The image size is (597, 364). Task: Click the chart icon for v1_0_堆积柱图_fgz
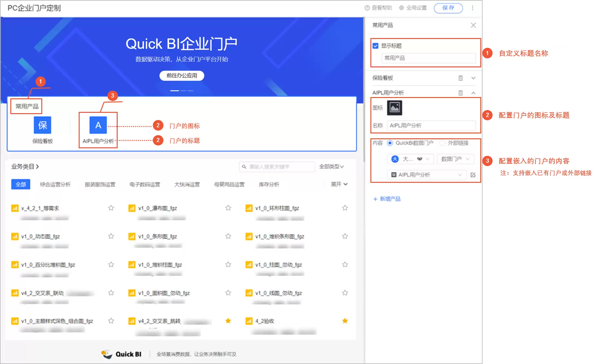click(x=132, y=265)
